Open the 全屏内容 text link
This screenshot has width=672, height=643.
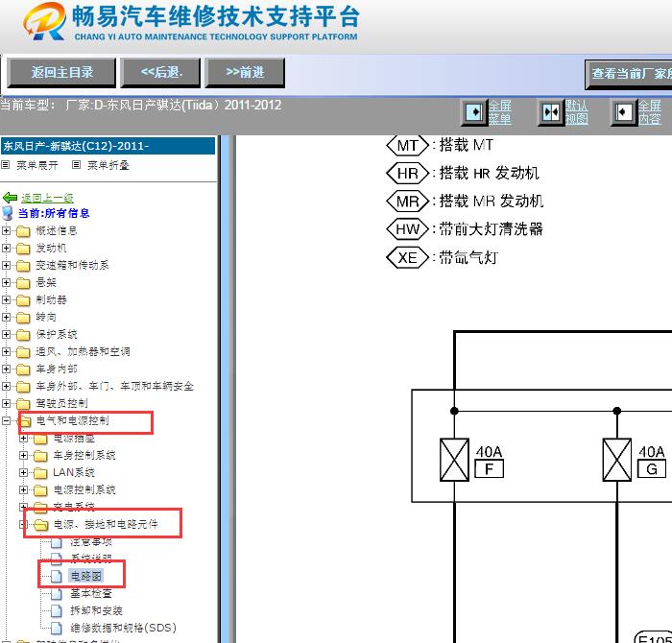pyautogui.click(x=650, y=112)
